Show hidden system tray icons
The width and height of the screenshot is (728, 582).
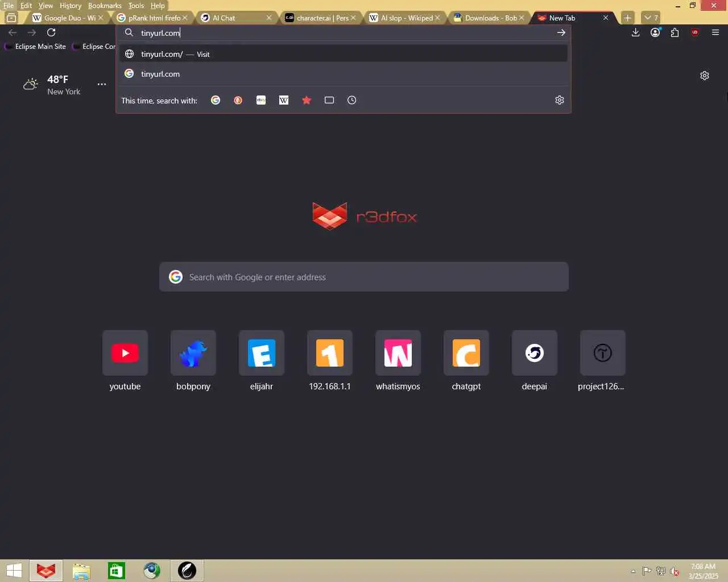click(x=633, y=571)
